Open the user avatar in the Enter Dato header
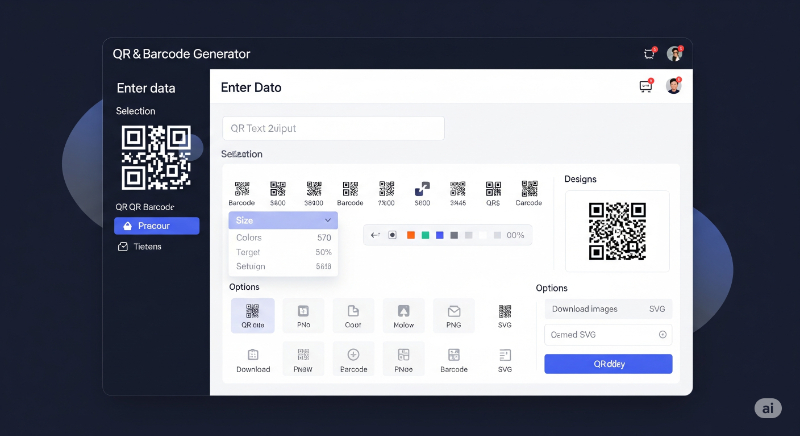The width and height of the screenshot is (800, 436). [x=673, y=86]
